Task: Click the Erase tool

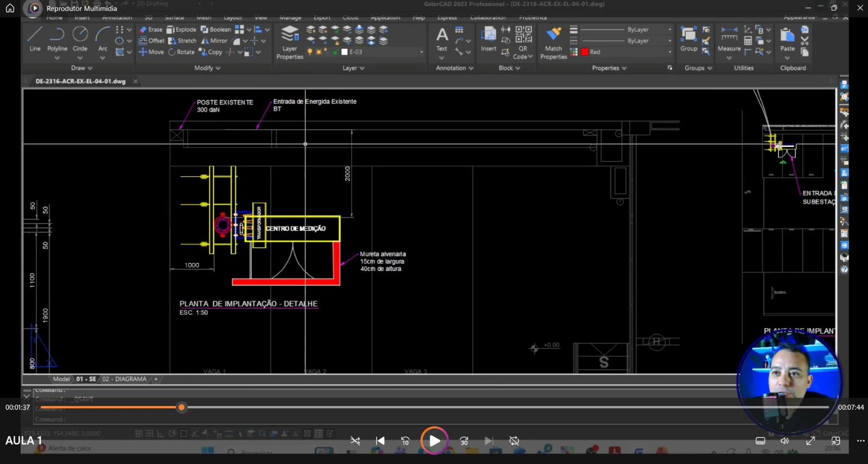Action: pos(151,30)
